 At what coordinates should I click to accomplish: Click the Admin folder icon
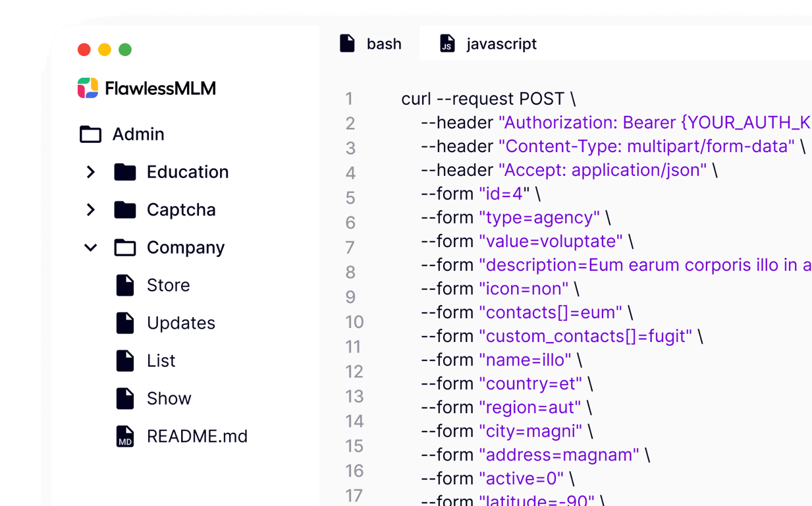click(90, 134)
